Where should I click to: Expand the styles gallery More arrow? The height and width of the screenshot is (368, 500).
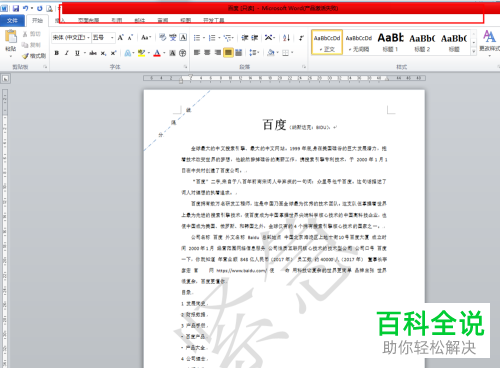tap(473, 51)
